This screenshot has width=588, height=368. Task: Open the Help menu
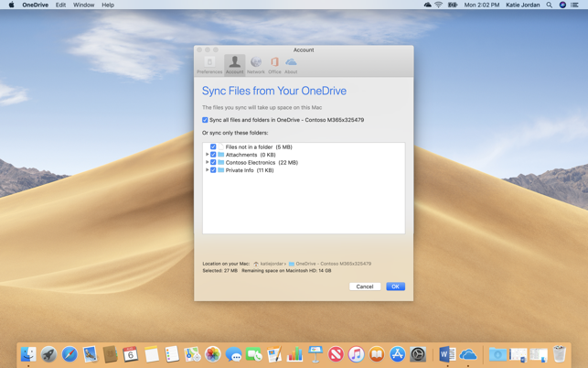point(108,5)
